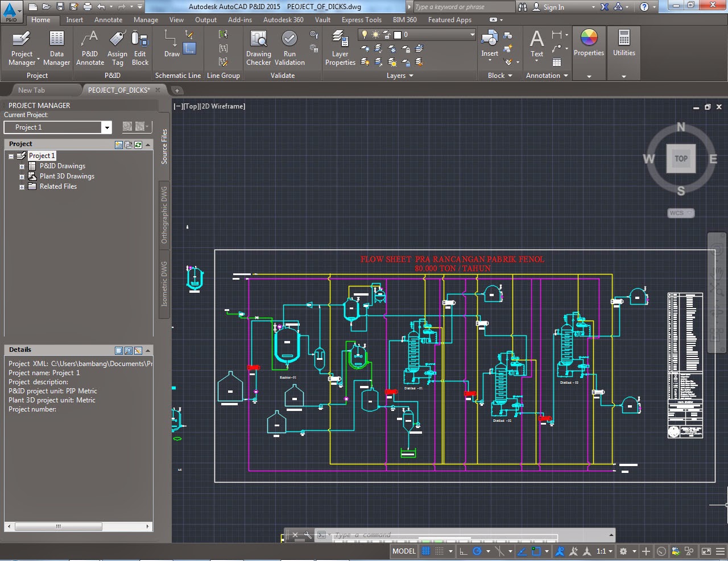728x561 pixels.
Task: Click the Insert block tool
Action: coord(489,44)
